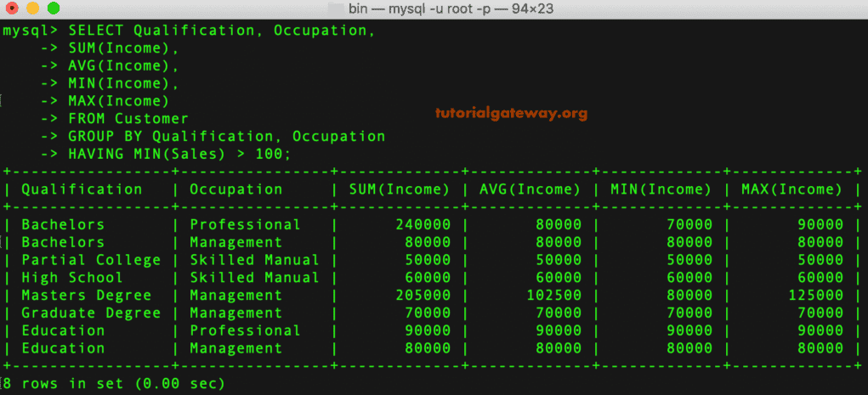This screenshot has height=395, width=868.
Task: Click 'Management' in Masters Degree row
Action: [235, 296]
